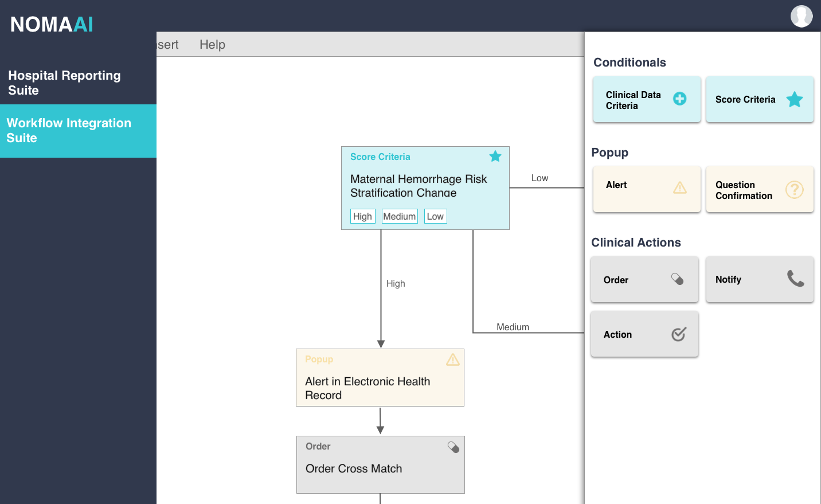Click the warning triangle icon on Alert card
The image size is (821, 504).
coord(679,187)
